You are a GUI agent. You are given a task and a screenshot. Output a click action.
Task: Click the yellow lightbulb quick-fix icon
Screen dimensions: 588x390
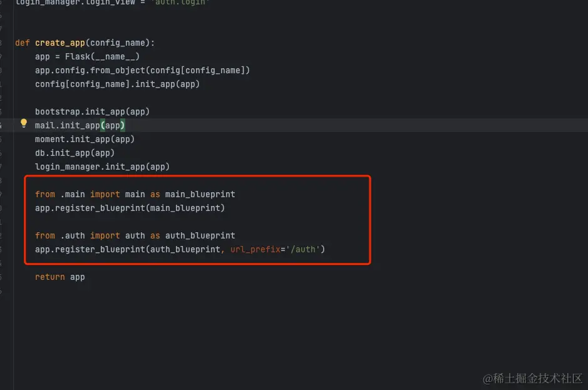24,123
